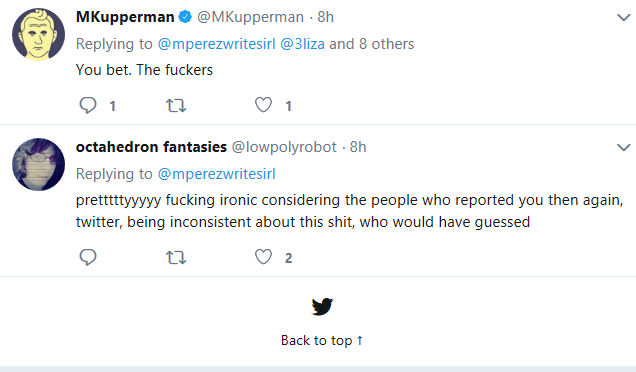Open the octahedron fantasies display name
The image size is (636, 372).
[151, 147]
